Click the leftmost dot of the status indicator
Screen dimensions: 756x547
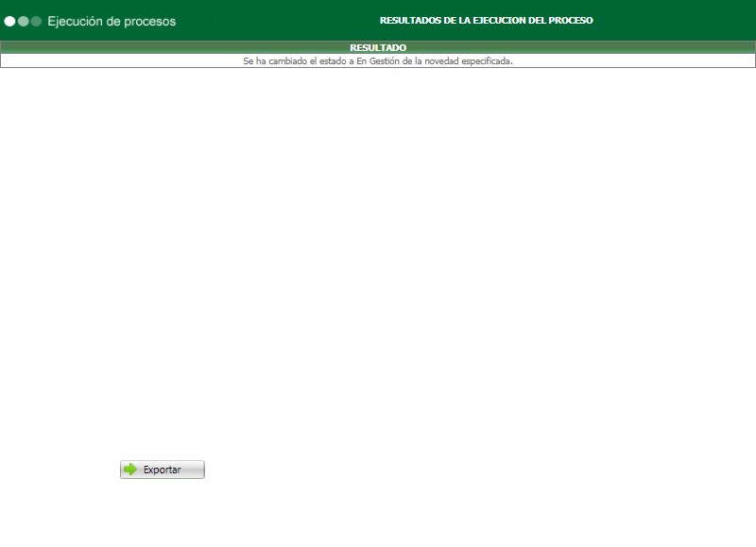click(x=9, y=21)
